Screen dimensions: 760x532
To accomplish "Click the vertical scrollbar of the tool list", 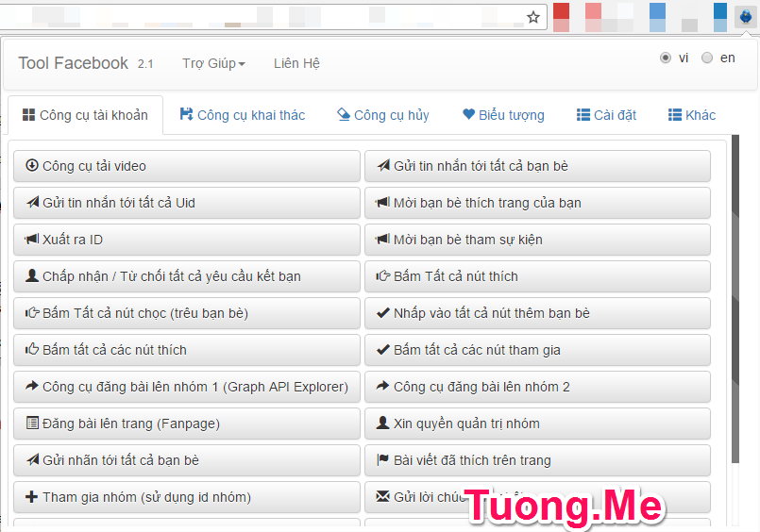I will (735, 299).
